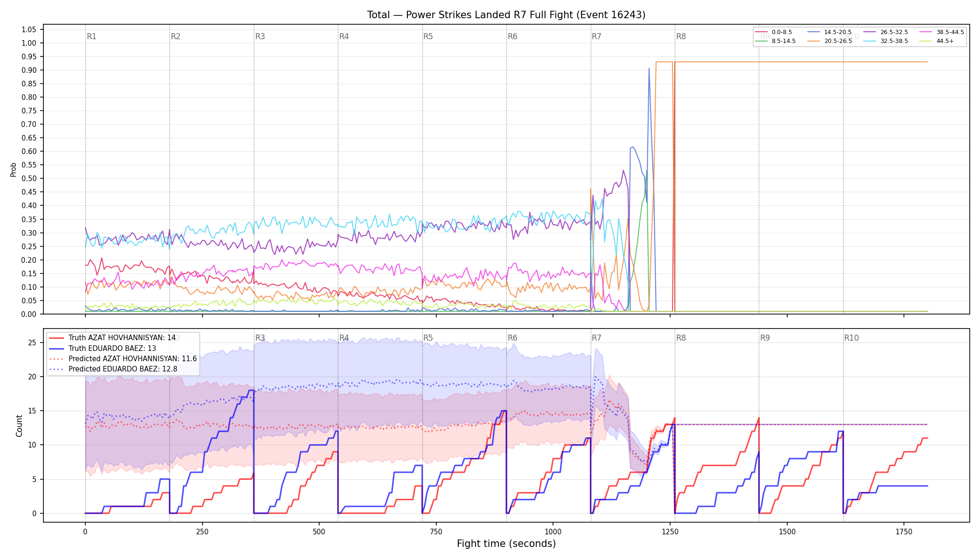The image size is (980, 560).
Task: Click the 0.50 tick on the Prob axis
Action: [x=29, y=178]
